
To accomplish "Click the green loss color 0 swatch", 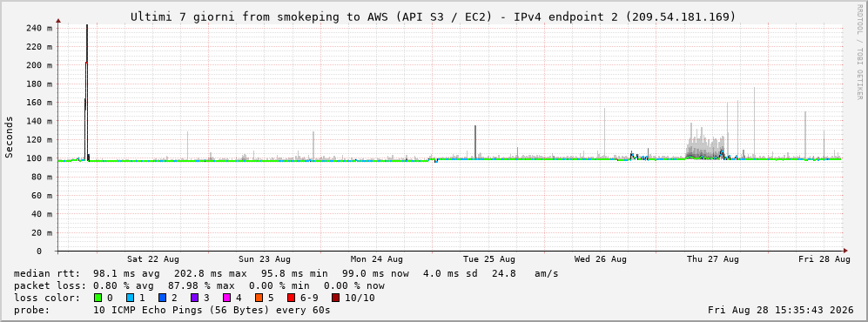I will click(x=98, y=299).
